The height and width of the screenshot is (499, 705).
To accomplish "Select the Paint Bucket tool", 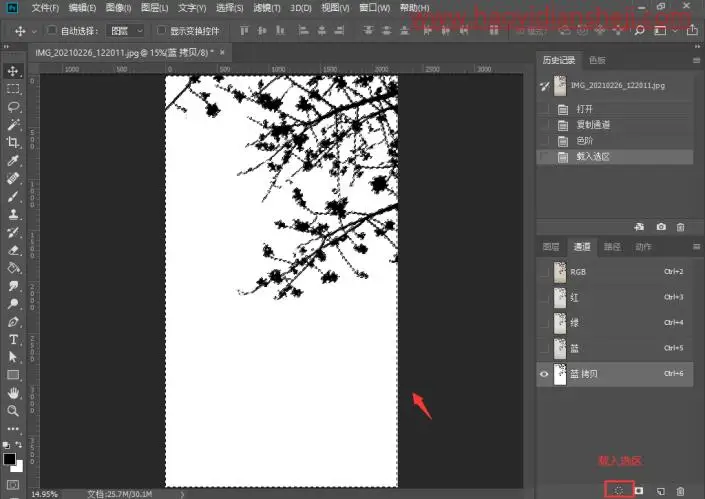I will [x=13, y=268].
